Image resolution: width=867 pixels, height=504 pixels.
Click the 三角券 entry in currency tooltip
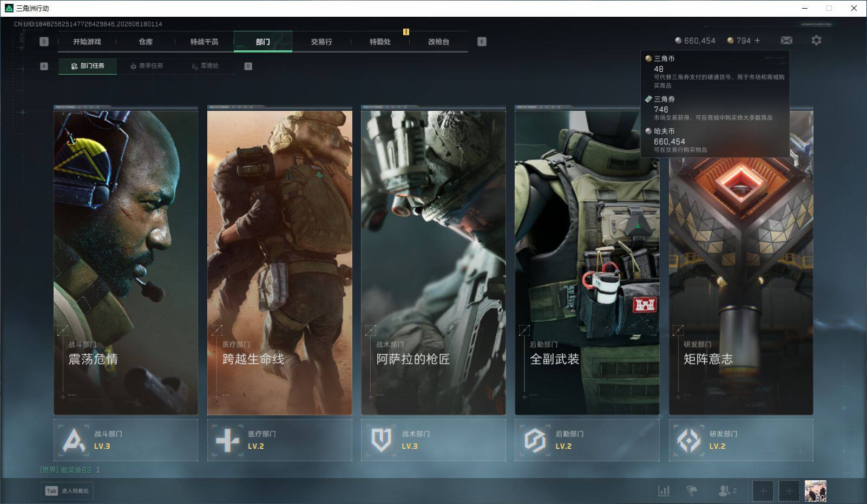715,108
